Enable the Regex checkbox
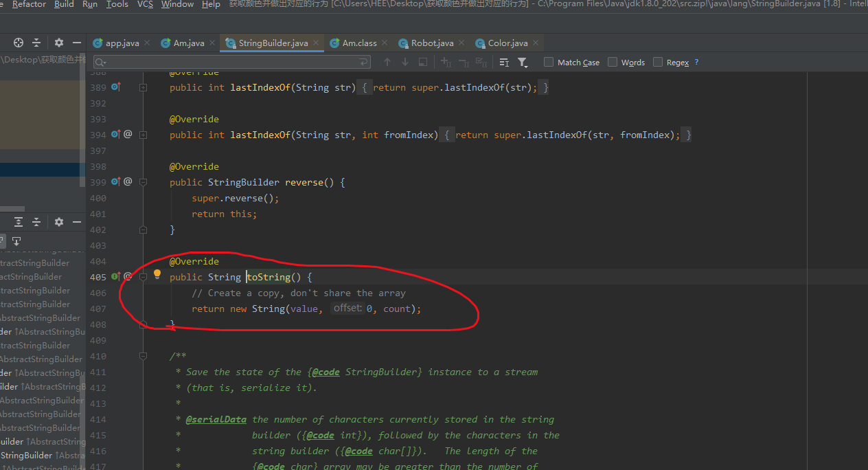Image resolution: width=868 pixels, height=470 pixels. click(x=658, y=62)
